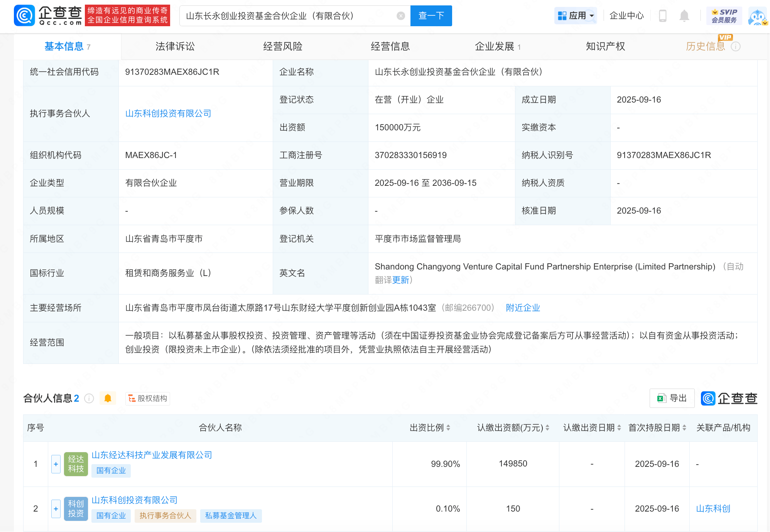Select 150000万元 capital value
Image resolution: width=770 pixels, height=532 pixels.
[398, 127]
